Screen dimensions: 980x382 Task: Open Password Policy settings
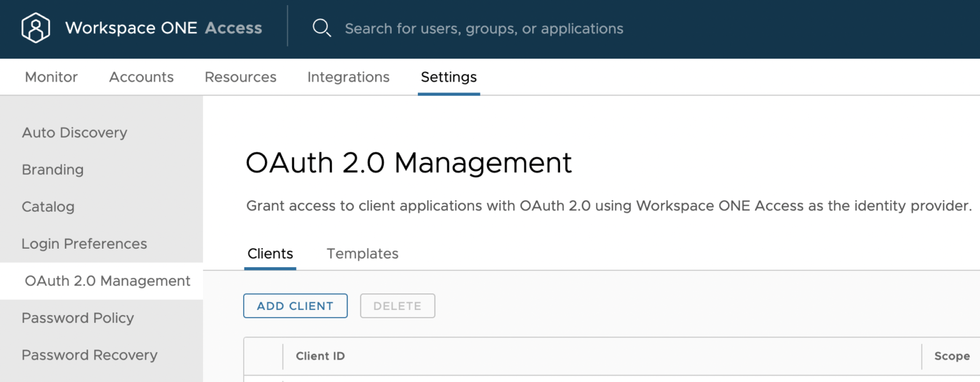tap(77, 318)
